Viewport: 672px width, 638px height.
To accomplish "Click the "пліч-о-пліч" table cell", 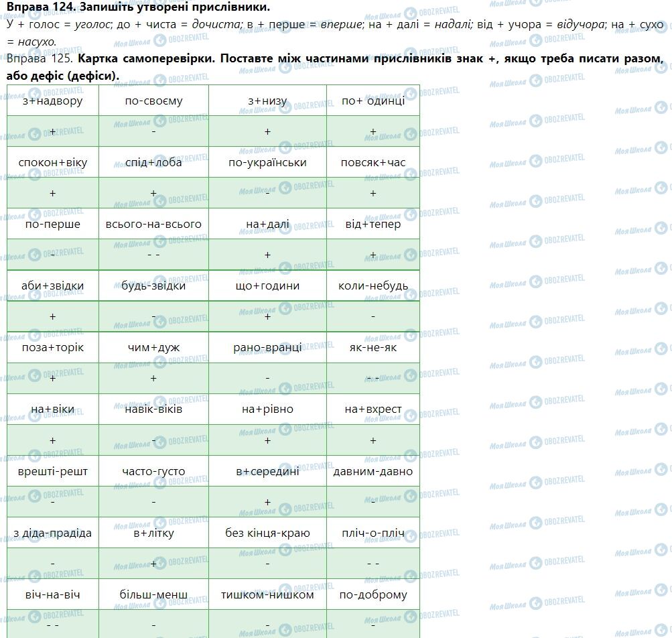I will click(x=373, y=533).
